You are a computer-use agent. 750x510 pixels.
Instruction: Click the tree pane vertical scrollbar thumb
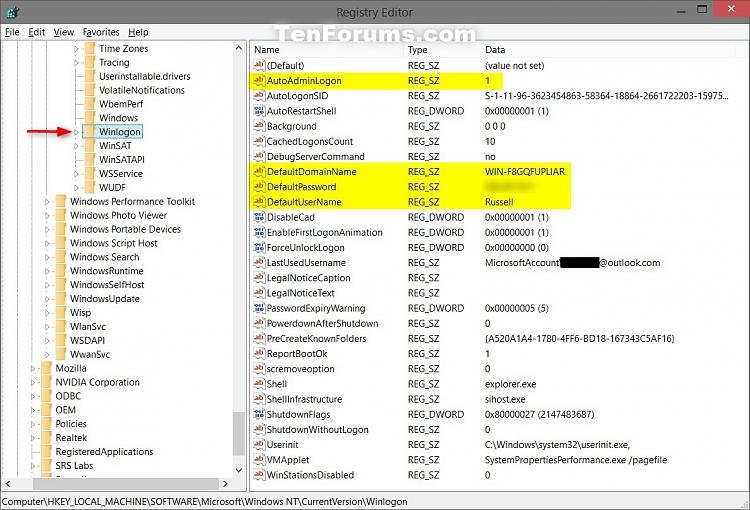point(239,433)
